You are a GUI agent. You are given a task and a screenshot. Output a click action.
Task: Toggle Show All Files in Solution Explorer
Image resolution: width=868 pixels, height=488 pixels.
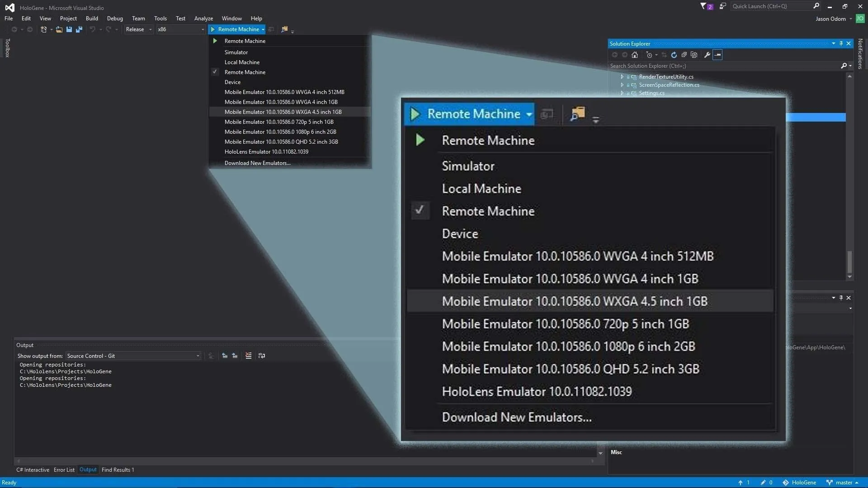[x=694, y=55]
